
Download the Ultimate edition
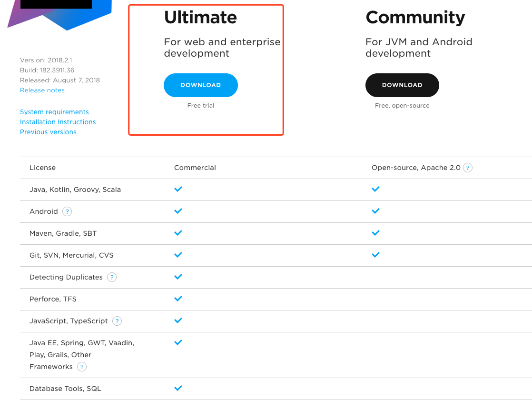200,85
